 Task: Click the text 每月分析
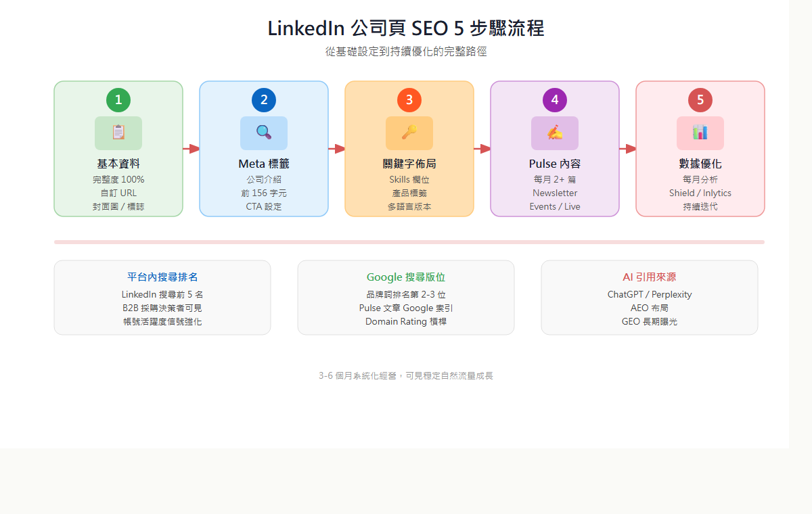point(700,179)
